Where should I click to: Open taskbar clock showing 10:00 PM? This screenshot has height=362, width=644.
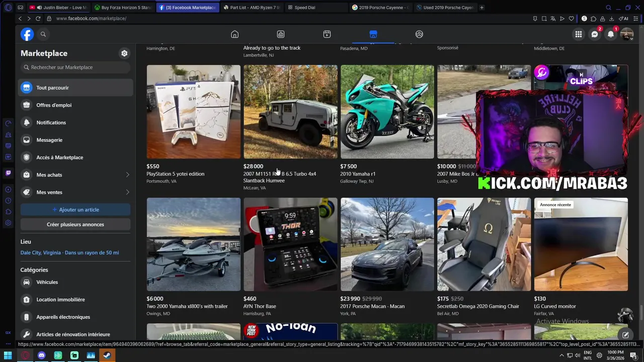[x=616, y=355]
